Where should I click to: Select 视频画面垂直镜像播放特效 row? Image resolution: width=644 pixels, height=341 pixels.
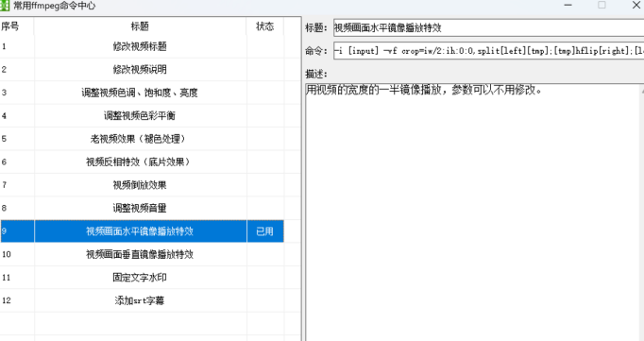click(x=142, y=254)
